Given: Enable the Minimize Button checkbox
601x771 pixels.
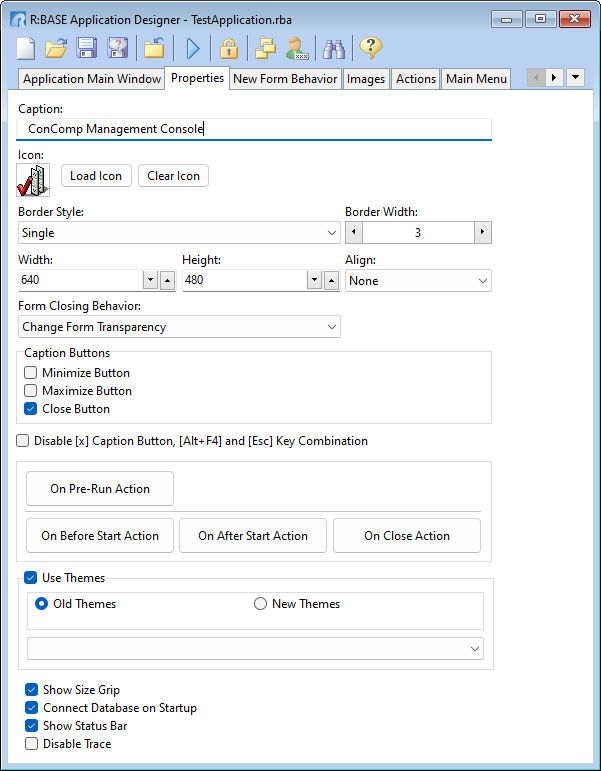Looking at the screenshot, I should pos(30,373).
